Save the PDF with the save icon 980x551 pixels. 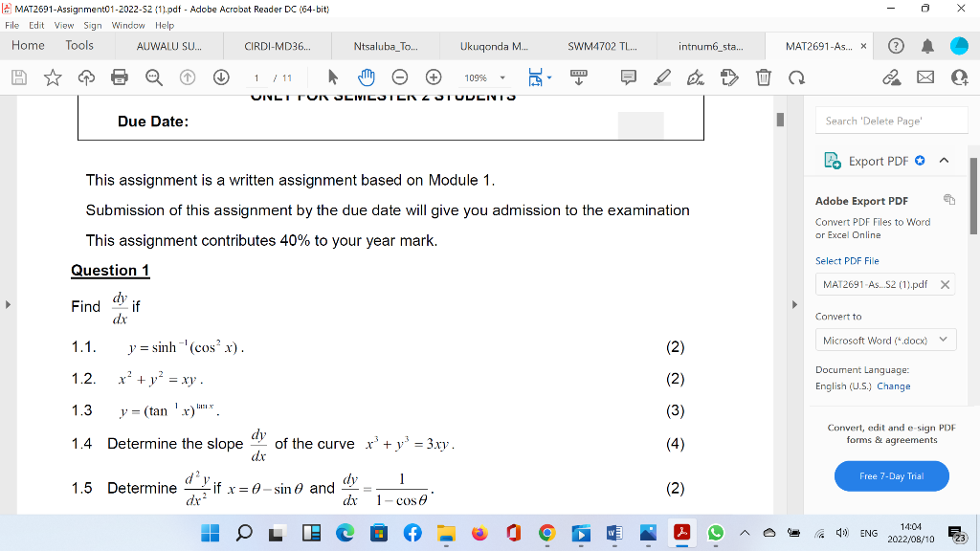point(17,77)
